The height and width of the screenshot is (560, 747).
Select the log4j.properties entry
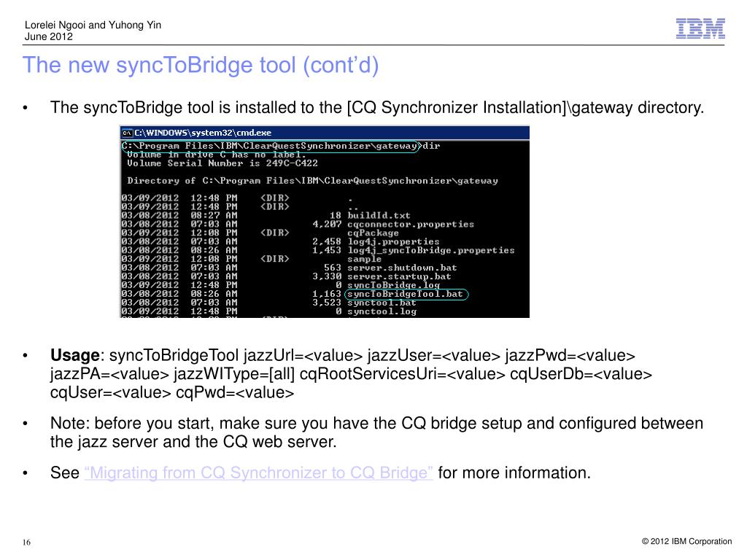click(393, 241)
